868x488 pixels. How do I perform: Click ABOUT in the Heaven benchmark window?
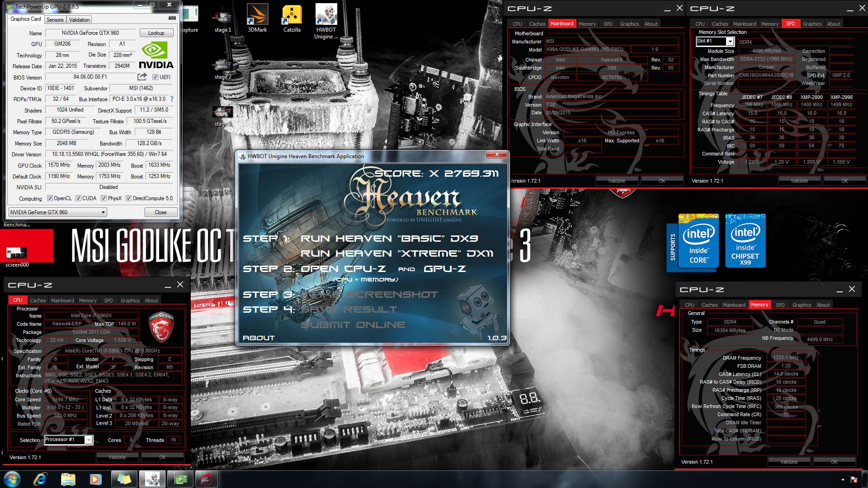259,338
